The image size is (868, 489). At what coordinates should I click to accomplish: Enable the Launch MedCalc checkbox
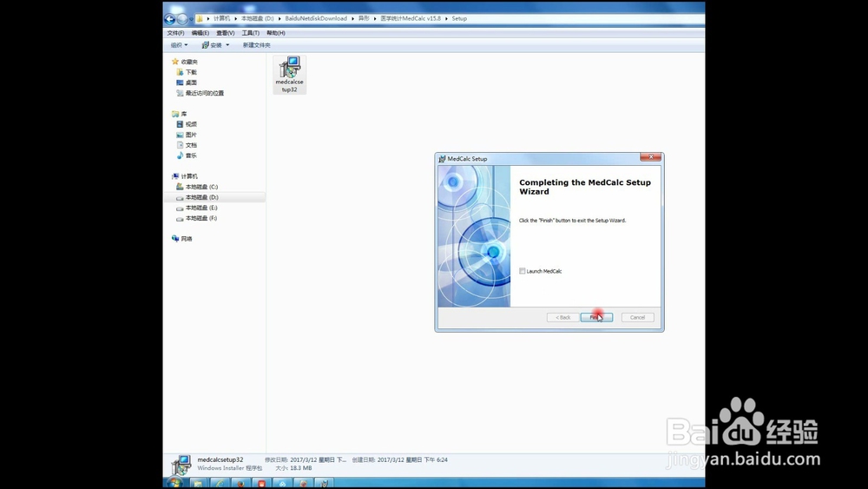[x=522, y=271]
